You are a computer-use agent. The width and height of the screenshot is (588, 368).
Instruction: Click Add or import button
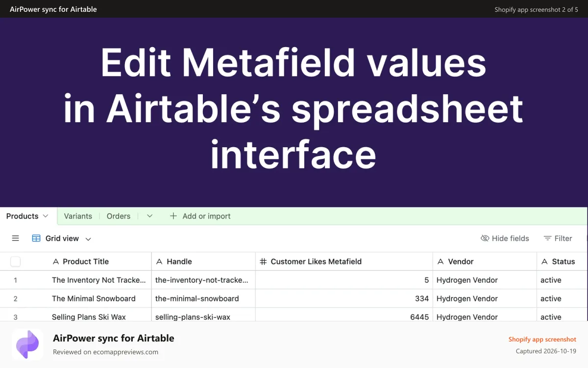click(200, 216)
